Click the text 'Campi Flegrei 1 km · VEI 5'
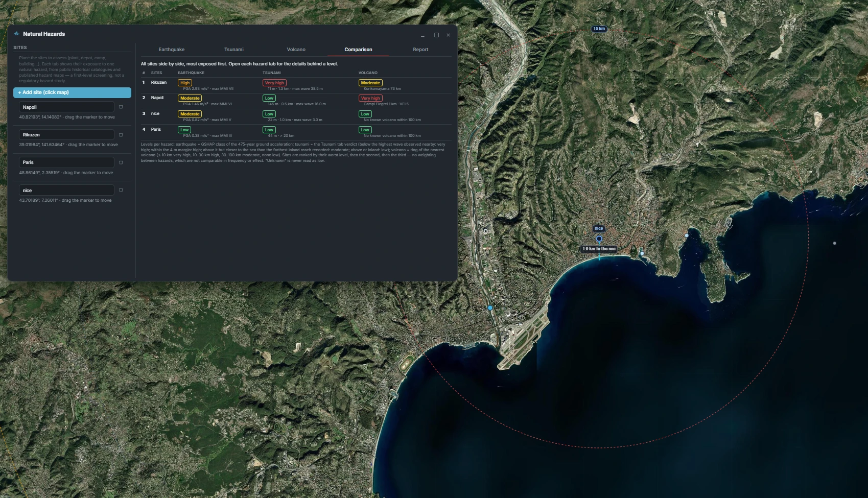 point(386,104)
